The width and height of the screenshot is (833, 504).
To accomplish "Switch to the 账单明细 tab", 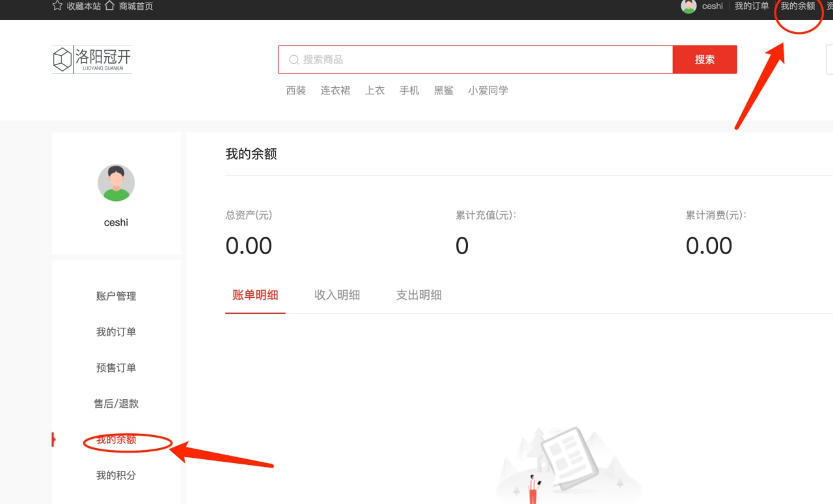I will pos(255,295).
